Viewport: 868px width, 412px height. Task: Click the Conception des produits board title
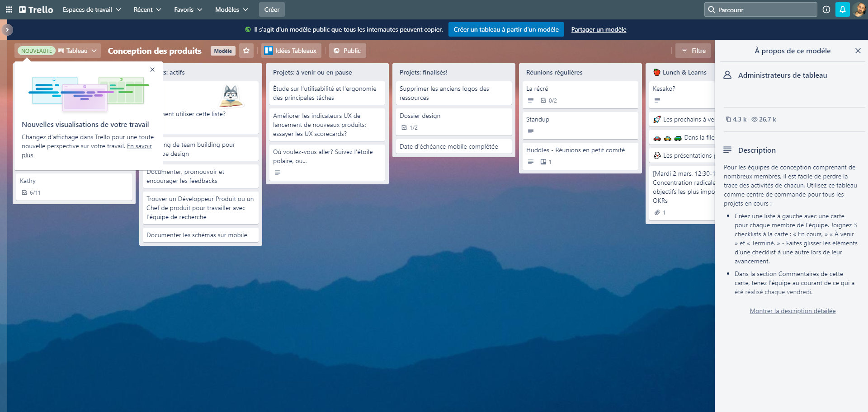155,51
